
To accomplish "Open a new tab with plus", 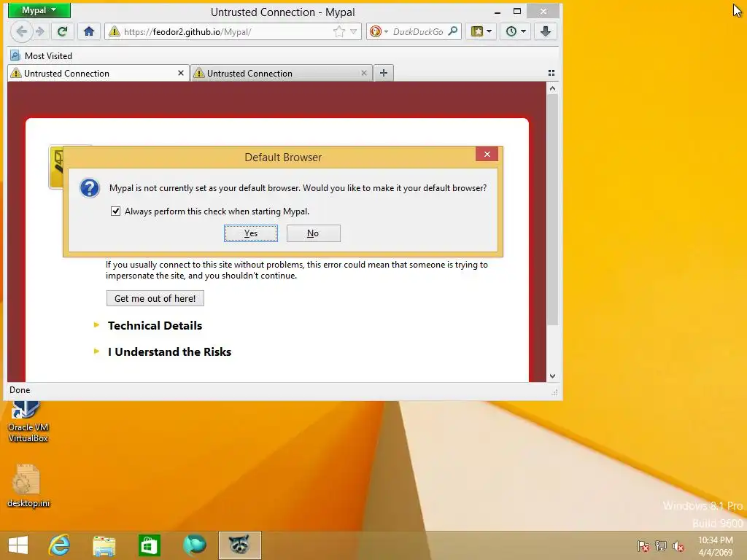I will pos(384,73).
